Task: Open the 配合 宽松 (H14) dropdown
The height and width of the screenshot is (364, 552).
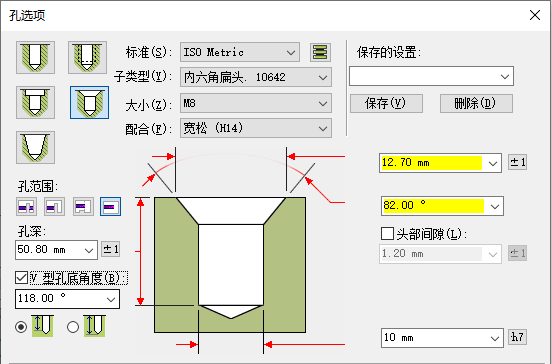Action: [256, 128]
